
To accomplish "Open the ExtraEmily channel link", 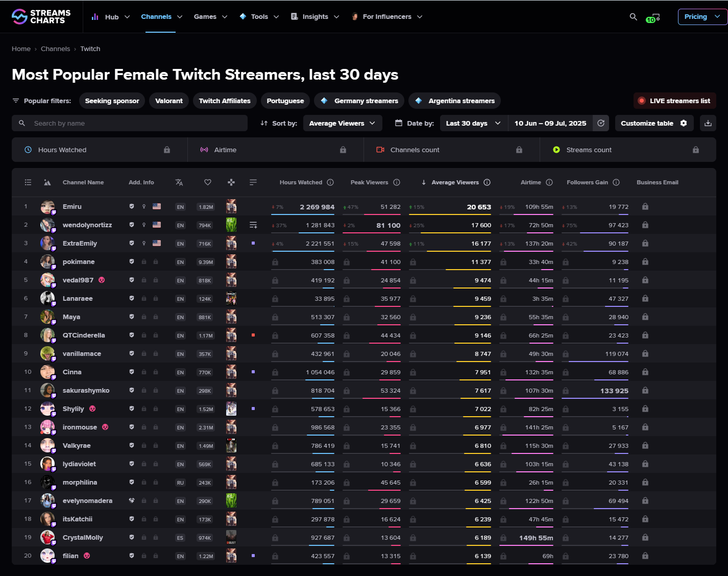I will tap(80, 244).
